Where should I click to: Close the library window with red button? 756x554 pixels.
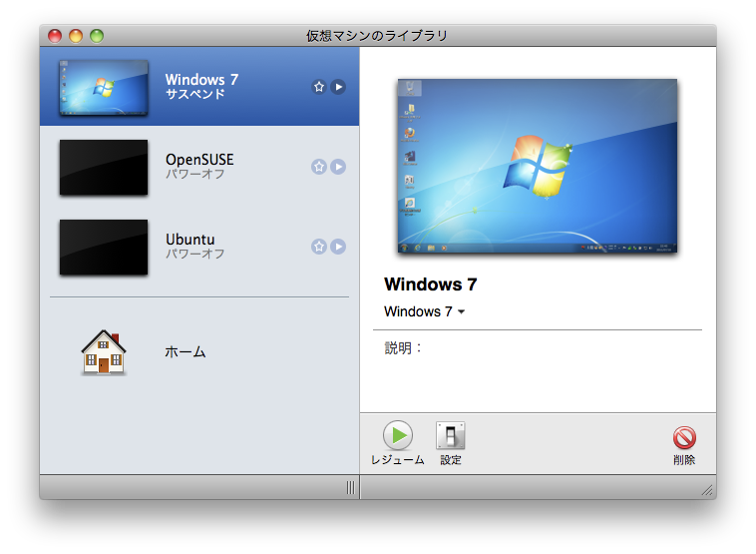[x=55, y=36]
